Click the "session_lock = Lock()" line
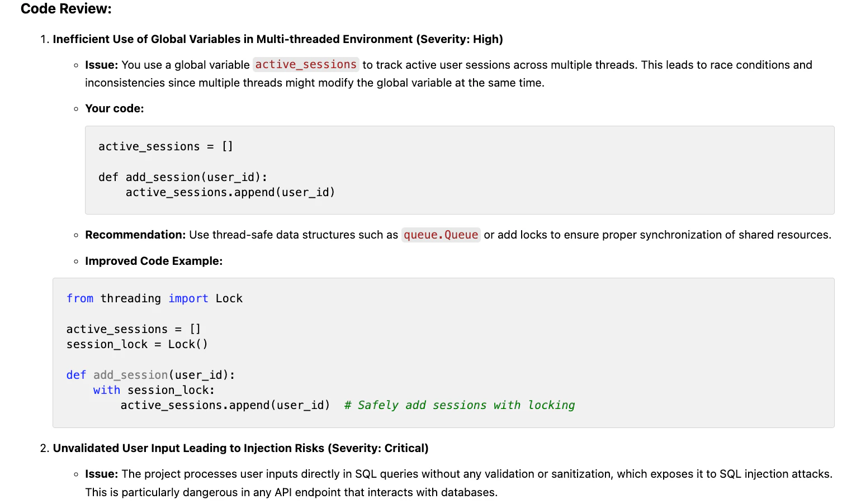Image resolution: width=861 pixels, height=504 pixels. [x=137, y=344]
